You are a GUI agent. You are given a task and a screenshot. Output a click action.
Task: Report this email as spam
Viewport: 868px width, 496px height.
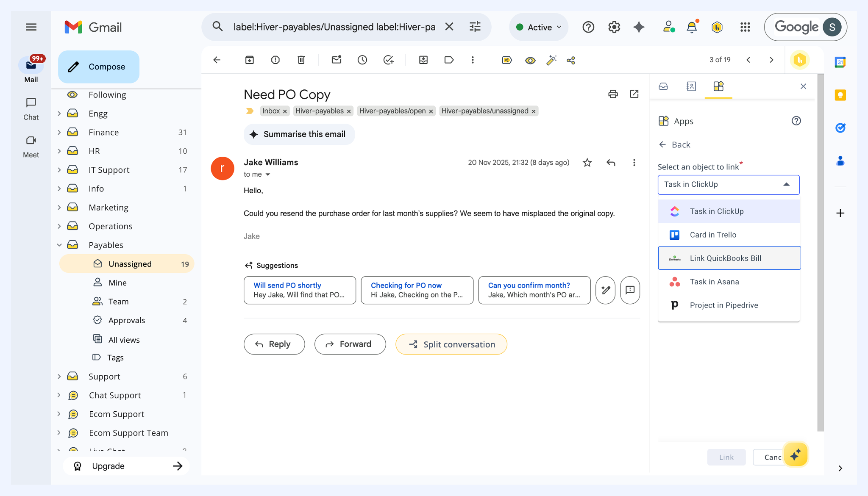(275, 60)
